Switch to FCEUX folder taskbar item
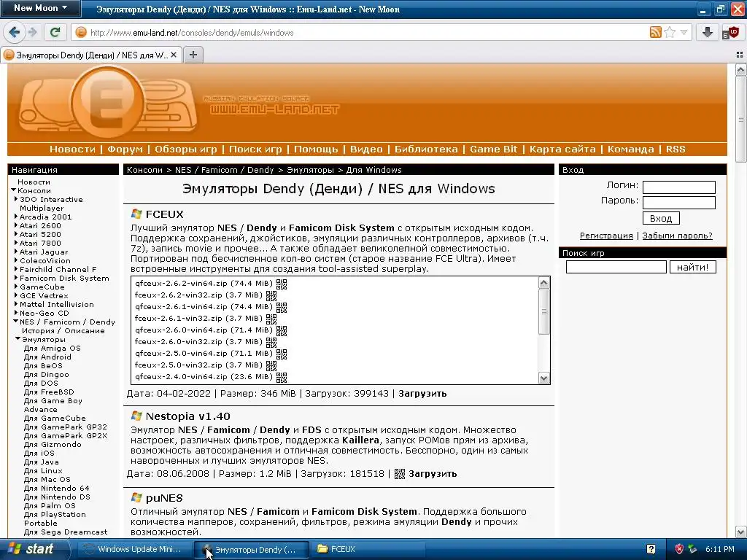 click(x=367, y=549)
